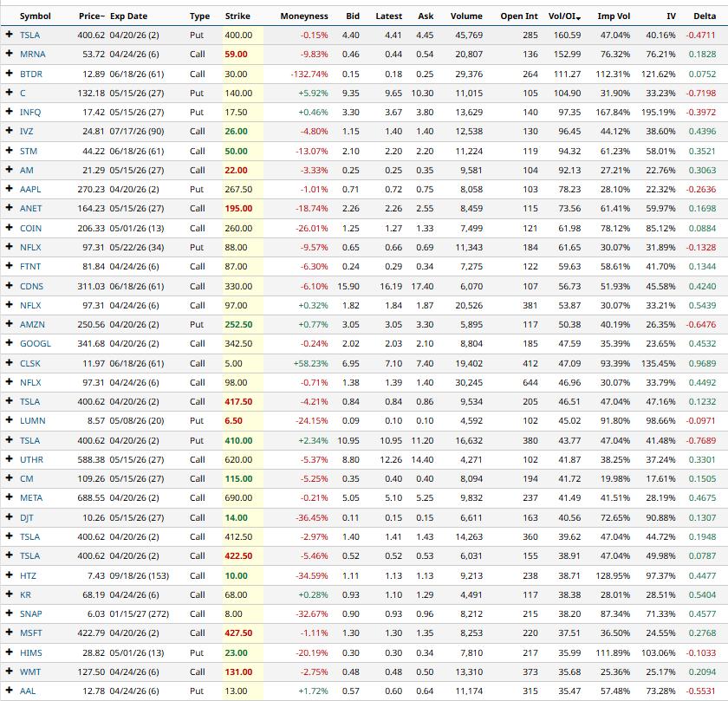728x701 pixels.
Task: Open the WMT symbol link
Action: tap(30, 672)
